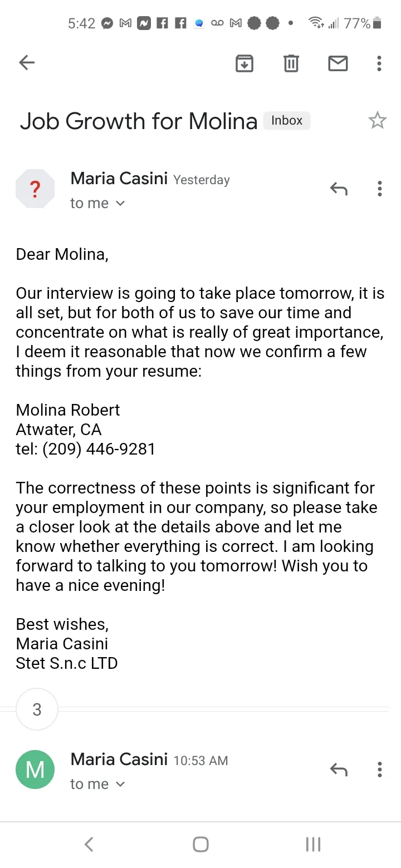Open sender's red question mark avatar
The height and width of the screenshot is (868, 401).
(x=35, y=189)
